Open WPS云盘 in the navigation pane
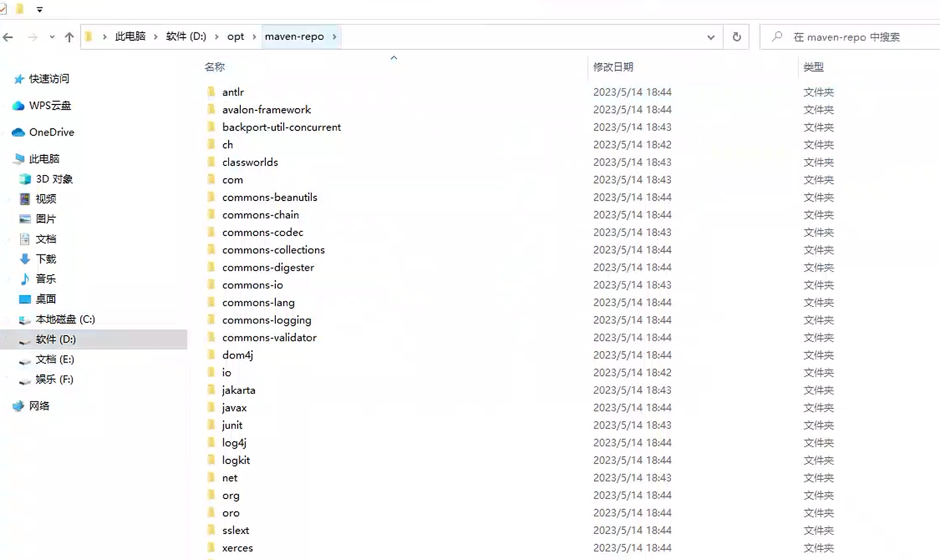The width and height of the screenshot is (940, 560). point(49,106)
